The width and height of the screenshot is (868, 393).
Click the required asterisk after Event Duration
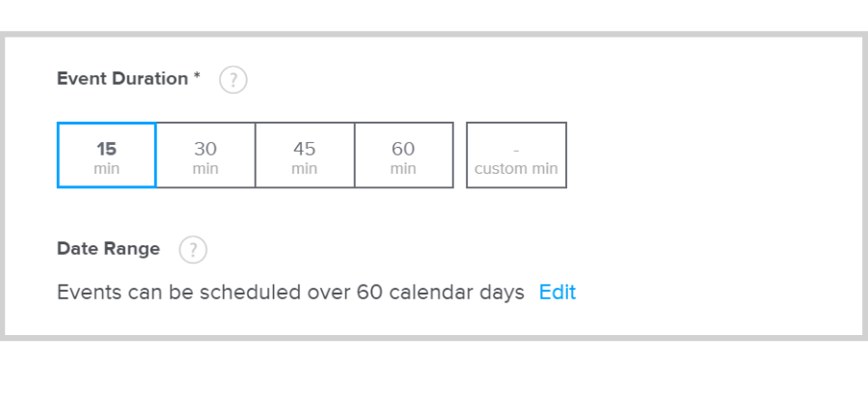click(x=197, y=77)
